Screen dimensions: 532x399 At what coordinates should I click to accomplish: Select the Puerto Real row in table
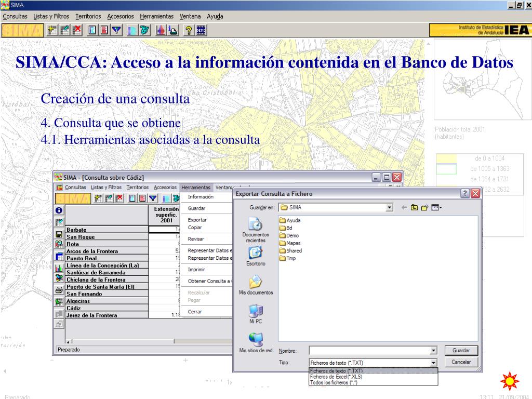(x=107, y=258)
